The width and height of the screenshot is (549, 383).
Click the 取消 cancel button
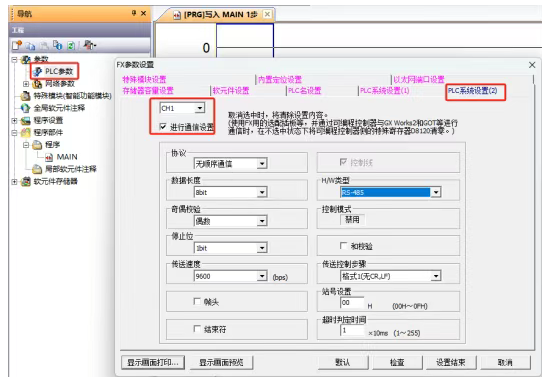(505, 362)
